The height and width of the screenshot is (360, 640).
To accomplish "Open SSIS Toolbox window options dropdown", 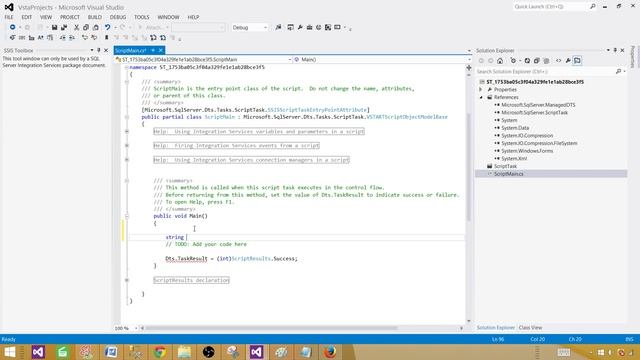I will 91,50.
